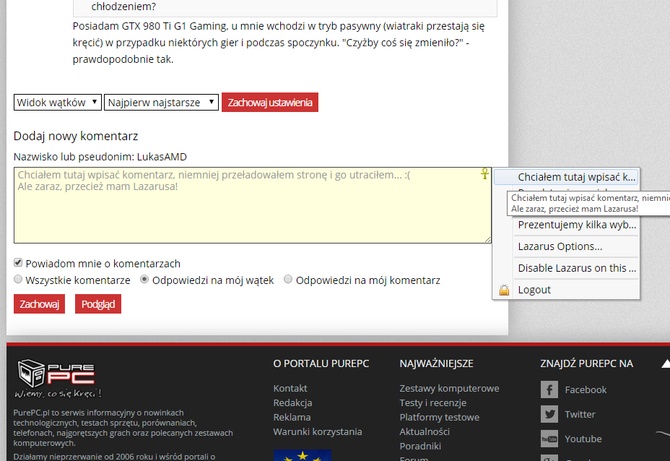
Task: Open the 'Najpierw najstarsze' sort dropdown
Action: point(162,103)
